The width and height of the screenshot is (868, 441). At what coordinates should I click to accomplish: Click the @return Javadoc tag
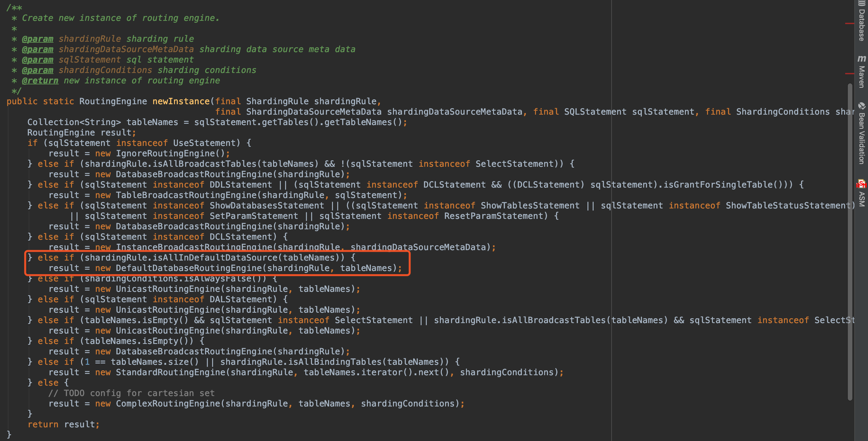(x=40, y=80)
